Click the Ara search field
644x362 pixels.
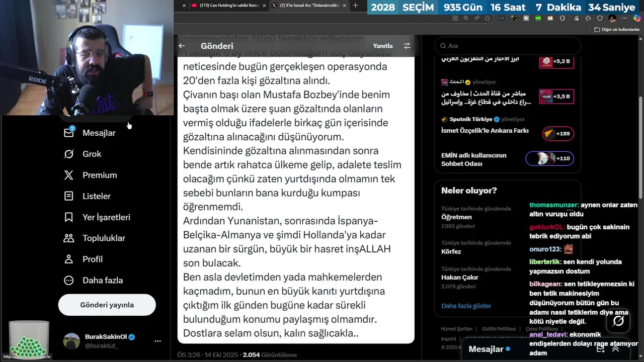(508, 46)
